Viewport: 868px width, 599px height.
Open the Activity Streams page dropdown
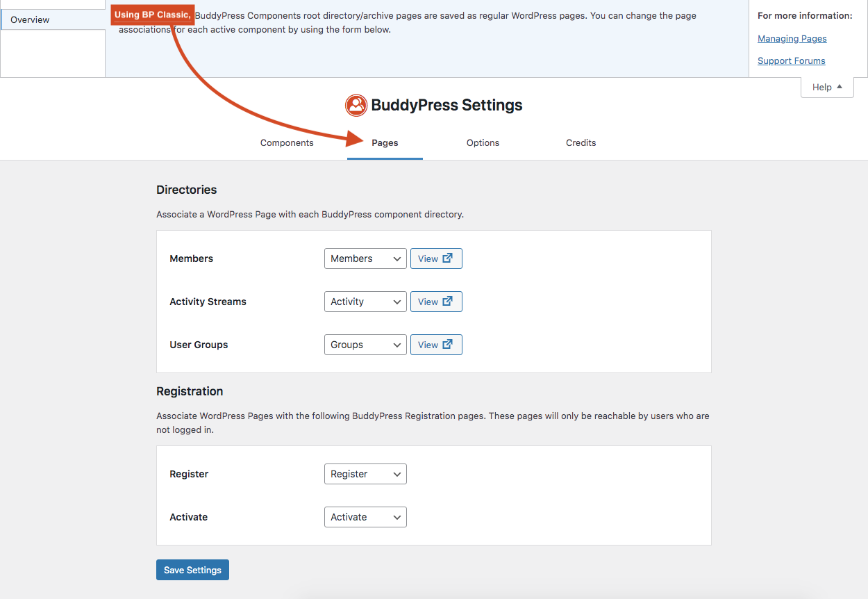tap(365, 302)
